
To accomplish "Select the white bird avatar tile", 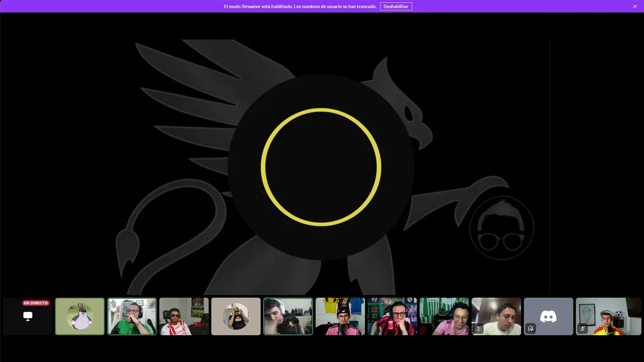I will pyautogui.click(x=80, y=316).
